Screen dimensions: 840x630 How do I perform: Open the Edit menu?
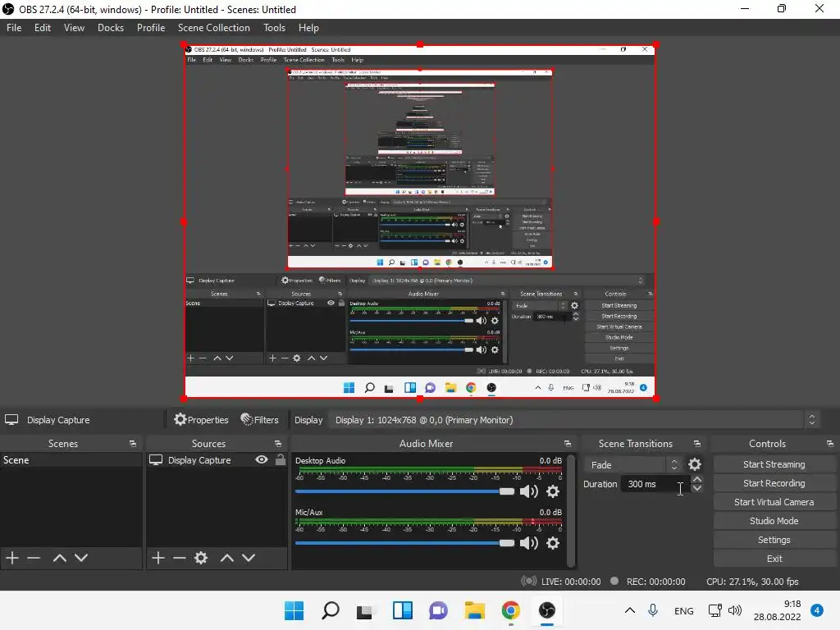[43, 28]
